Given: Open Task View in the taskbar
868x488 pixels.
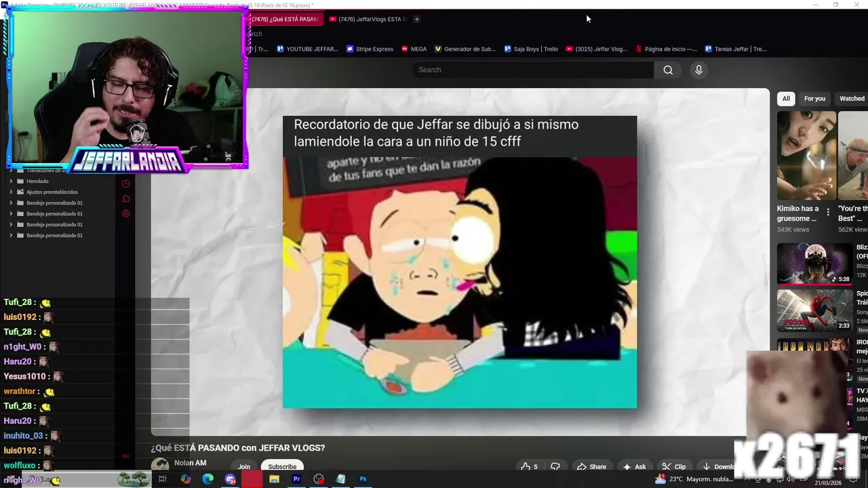Looking at the screenshot, I should pyautogui.click(x=163, y=479).
